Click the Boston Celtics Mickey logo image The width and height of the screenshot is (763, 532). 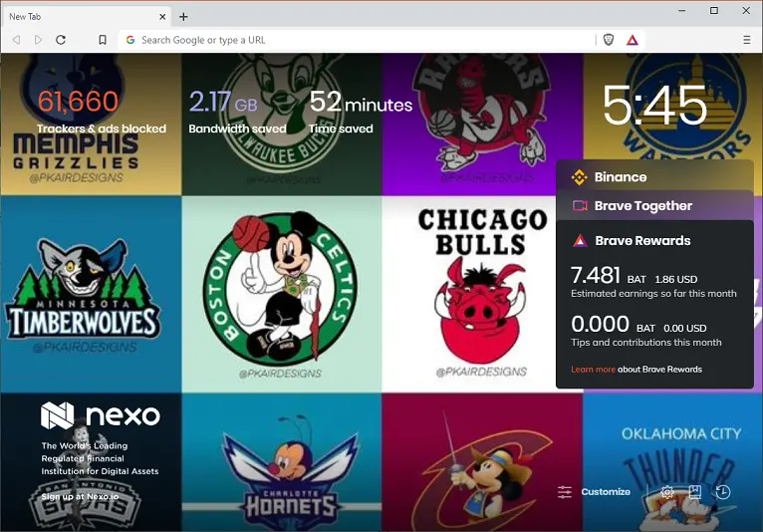pyautogui.click(x=280, y=288)
